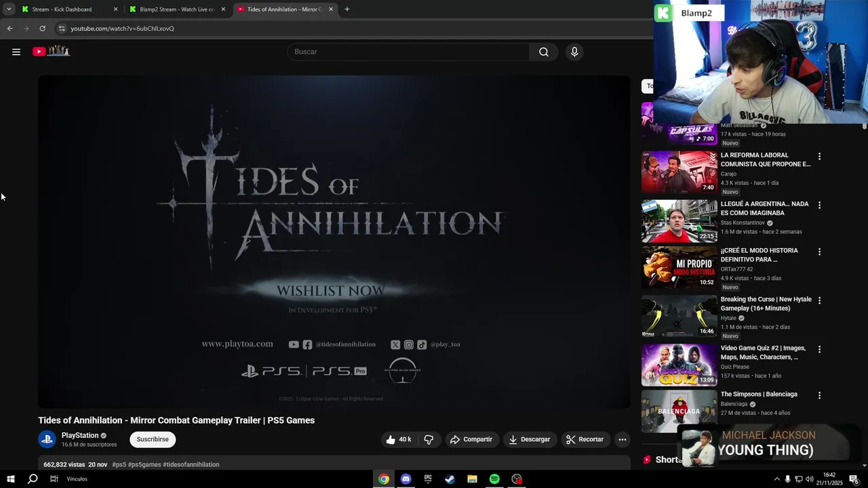Click the 662,832 vistas description text

64,465
